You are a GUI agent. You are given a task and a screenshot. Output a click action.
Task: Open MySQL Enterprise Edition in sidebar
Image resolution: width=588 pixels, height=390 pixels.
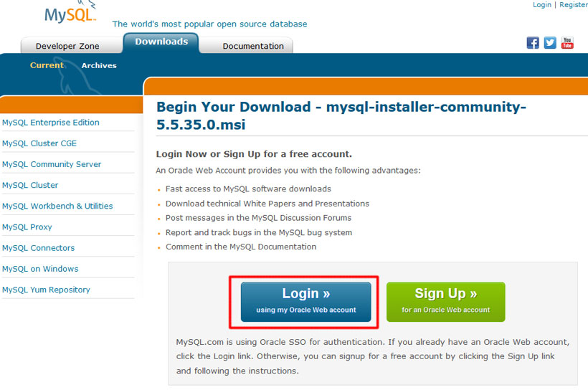coord(51,123)
